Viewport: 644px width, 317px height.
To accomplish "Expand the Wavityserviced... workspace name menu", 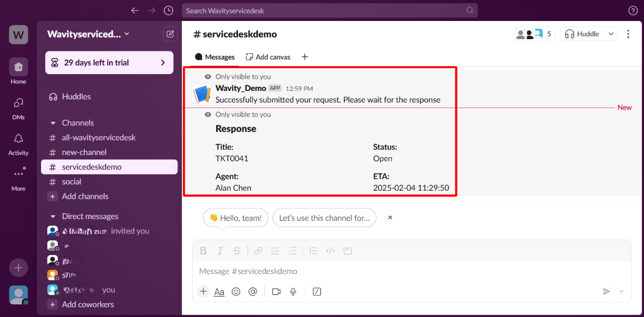I will [88, 34].
